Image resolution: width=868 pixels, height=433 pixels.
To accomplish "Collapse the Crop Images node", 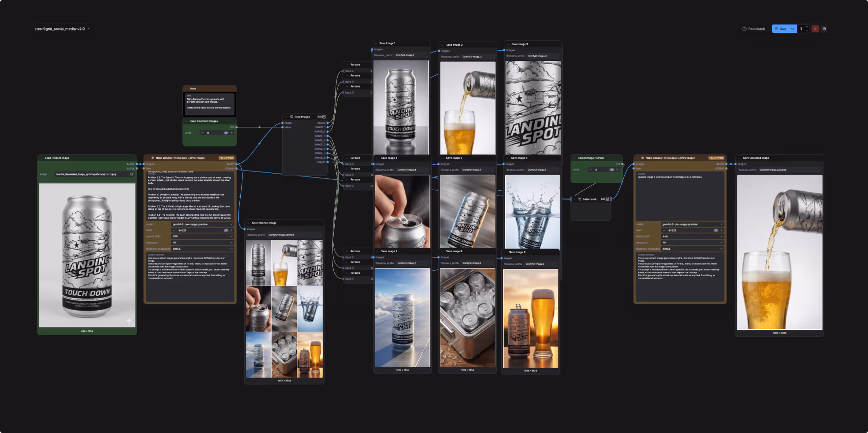I will pos(286,117).
